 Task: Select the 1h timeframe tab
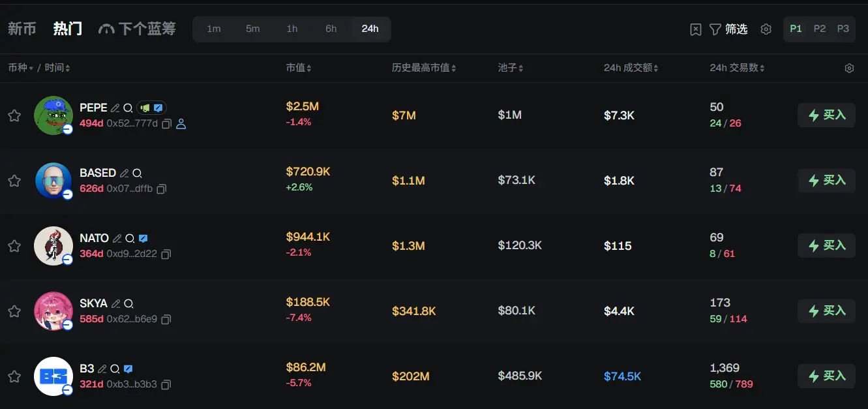tap(292, 29)
